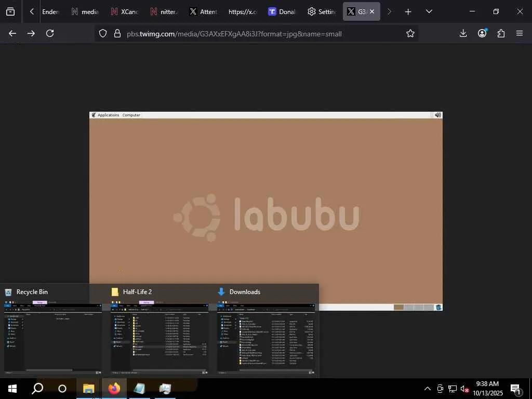The height and width of the screenshot is (399, 532).
Task: Switch to the 'media' tab
Action: coord(85,11)
